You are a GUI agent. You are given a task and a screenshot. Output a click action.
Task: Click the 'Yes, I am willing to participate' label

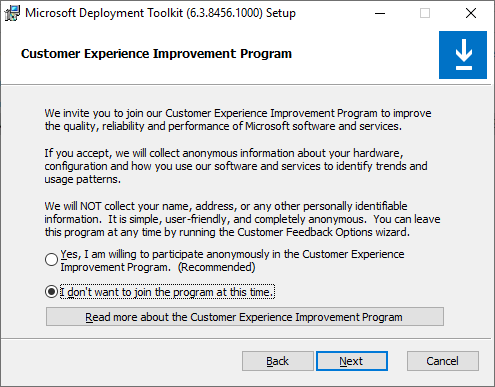pos(232,261)
